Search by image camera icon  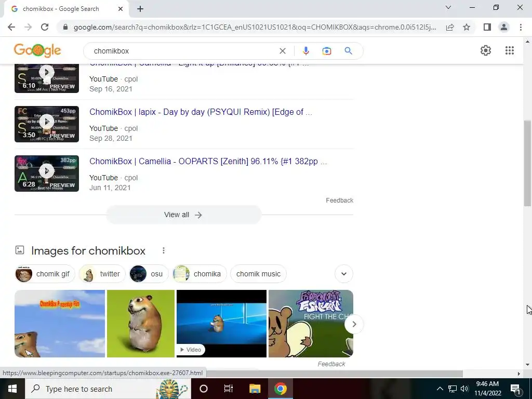[x=326, y=51]
